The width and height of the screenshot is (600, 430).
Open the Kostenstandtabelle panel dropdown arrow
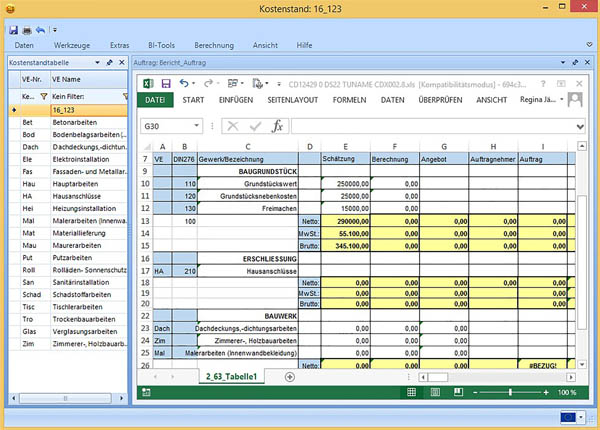(x=98, y=62)
